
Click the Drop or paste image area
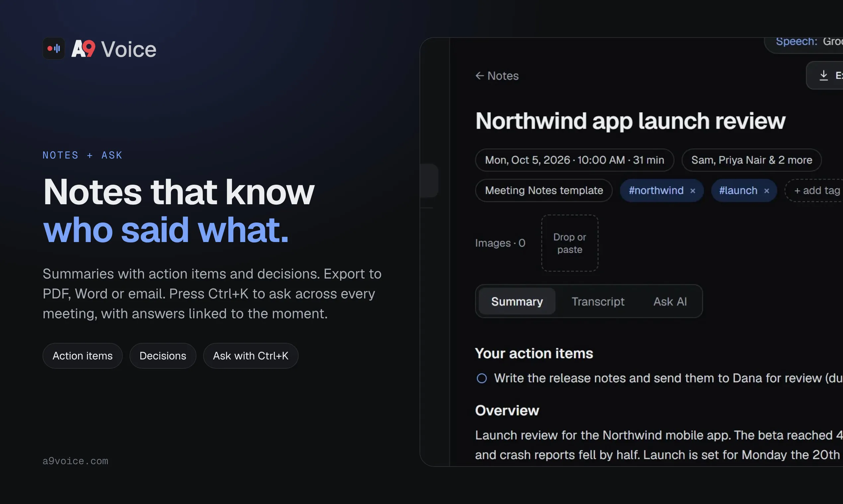pyautogui.click(x=570, y=243)
